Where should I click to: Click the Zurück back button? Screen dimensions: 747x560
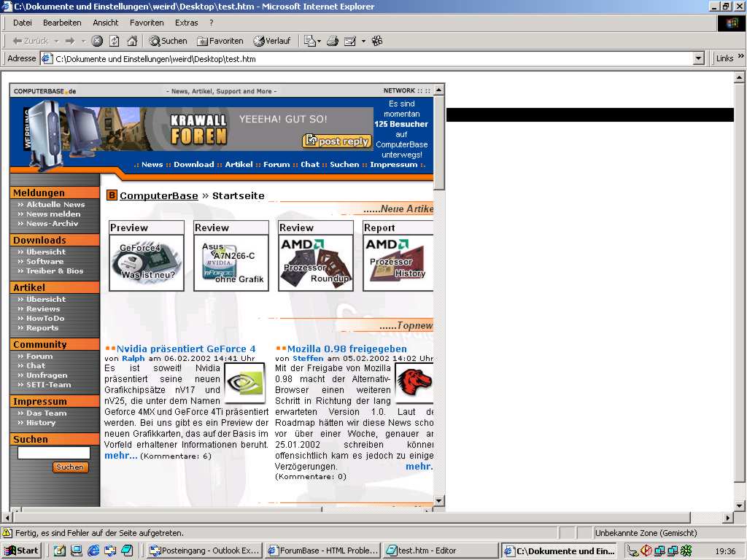tap(31, 41)
